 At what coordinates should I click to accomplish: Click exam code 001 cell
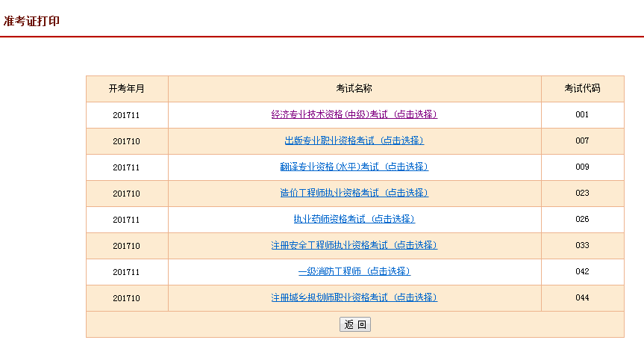pyautogui.click(x=582, y=114)
